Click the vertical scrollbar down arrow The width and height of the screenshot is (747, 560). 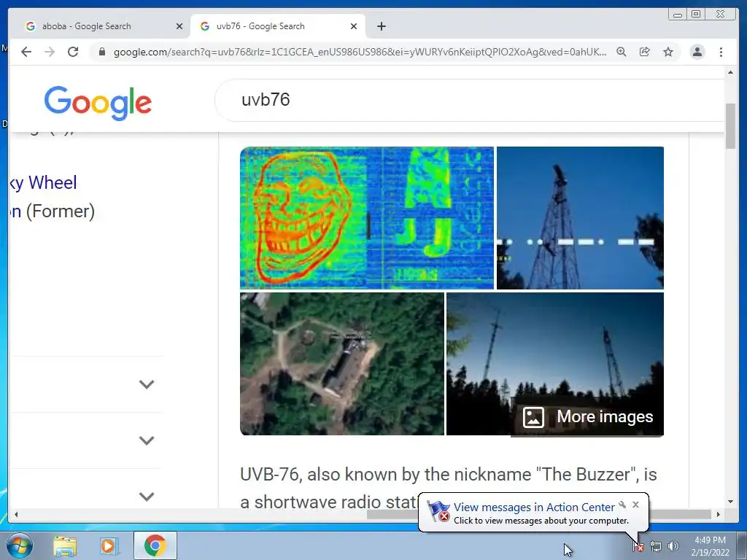(x=730, y=502)
